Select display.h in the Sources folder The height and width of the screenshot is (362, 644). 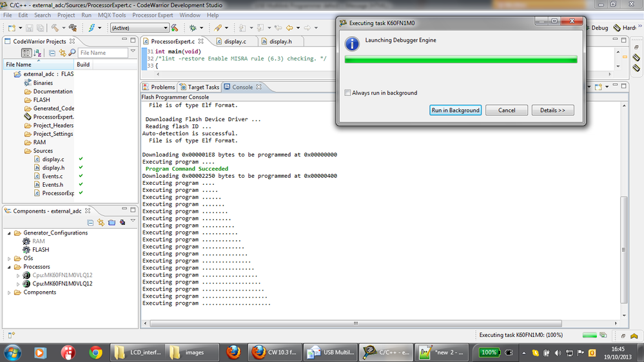tap(53, 168)
